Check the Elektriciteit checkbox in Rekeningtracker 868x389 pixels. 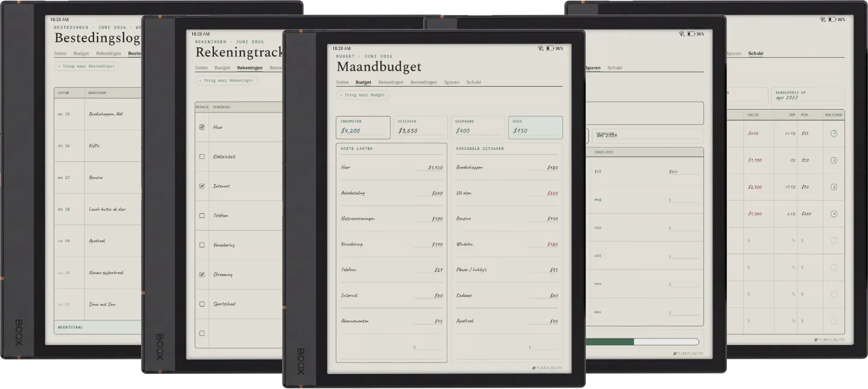pyautogui.click(x=202, y=157)
